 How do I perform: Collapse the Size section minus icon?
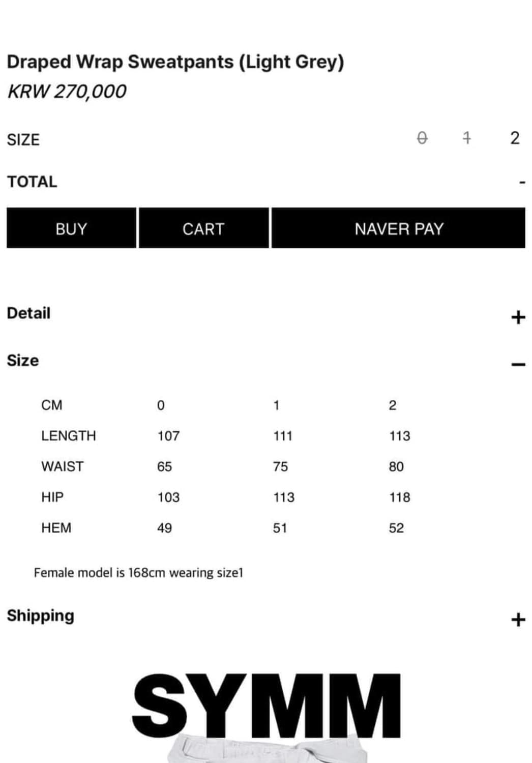(x=518, y=364)
